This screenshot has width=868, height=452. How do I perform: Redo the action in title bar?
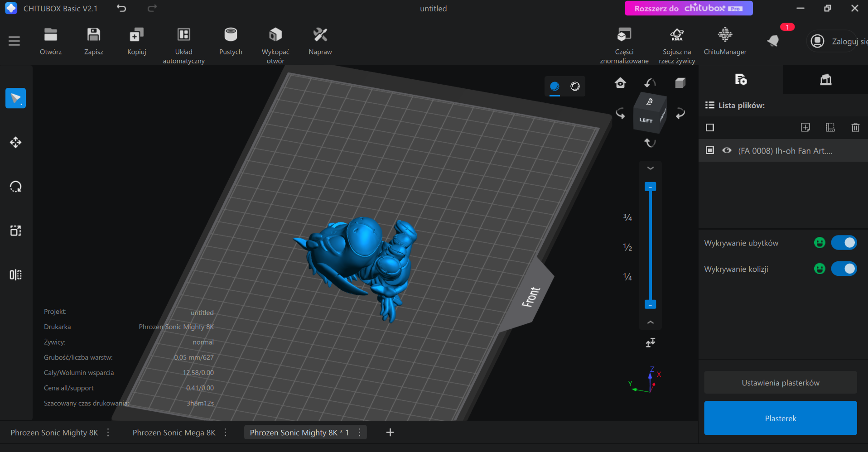click(152, 8)
